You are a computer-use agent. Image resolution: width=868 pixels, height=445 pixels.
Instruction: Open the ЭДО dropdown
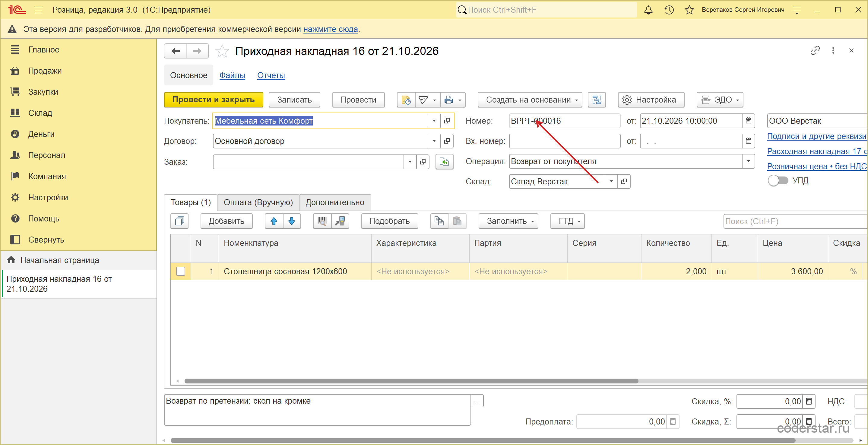(x=720, y=100)
